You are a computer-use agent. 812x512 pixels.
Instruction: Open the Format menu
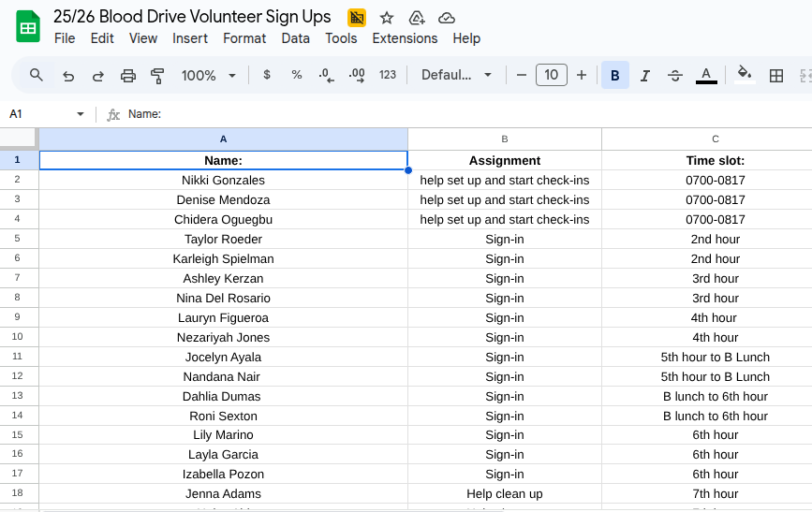(244, 38)
